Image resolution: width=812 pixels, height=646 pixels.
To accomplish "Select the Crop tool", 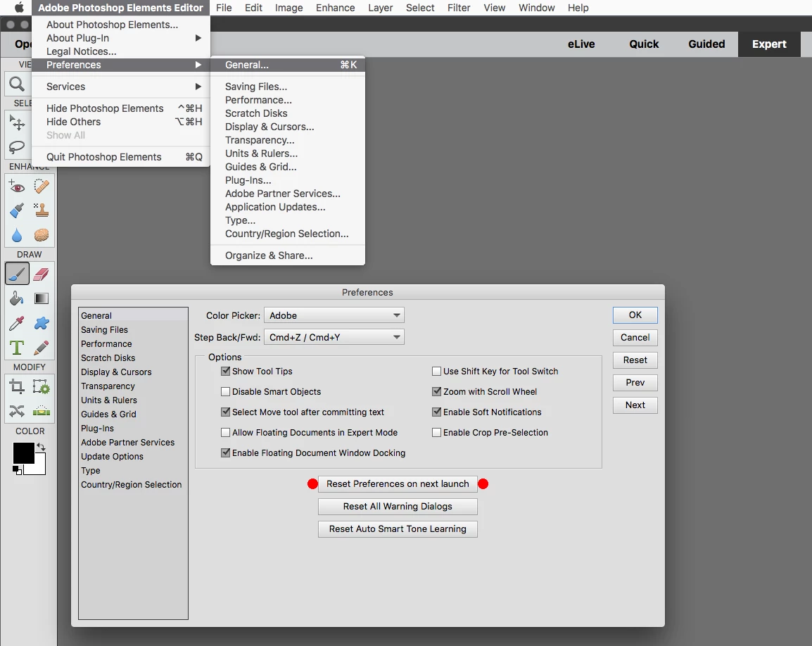I will point(17,386).
